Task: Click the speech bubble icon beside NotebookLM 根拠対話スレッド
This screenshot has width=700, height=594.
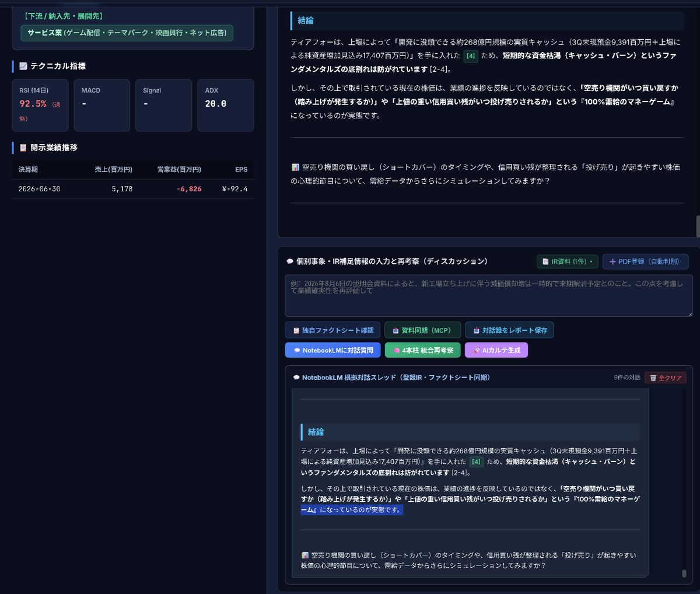Action: [296, 378]
